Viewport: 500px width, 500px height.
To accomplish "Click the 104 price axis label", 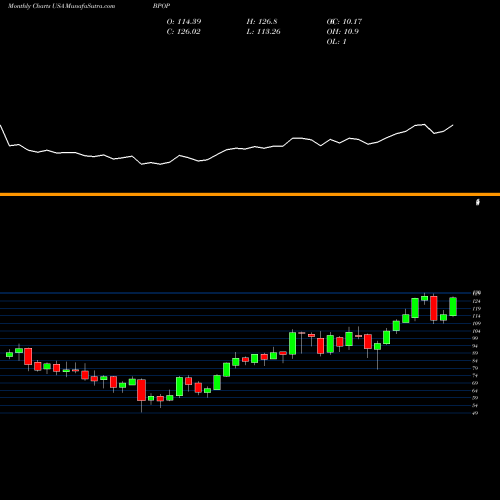I will pos(477,331).
